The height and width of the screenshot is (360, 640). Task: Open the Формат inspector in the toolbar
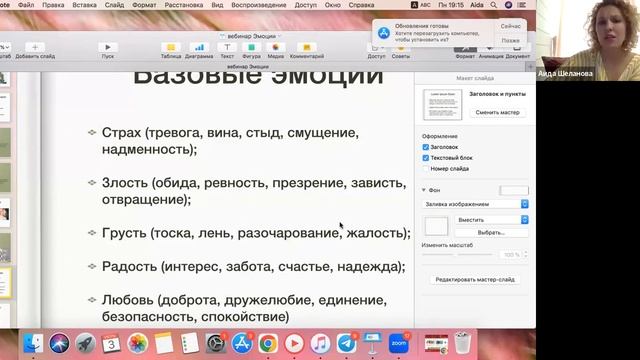[x=465, y=49]
